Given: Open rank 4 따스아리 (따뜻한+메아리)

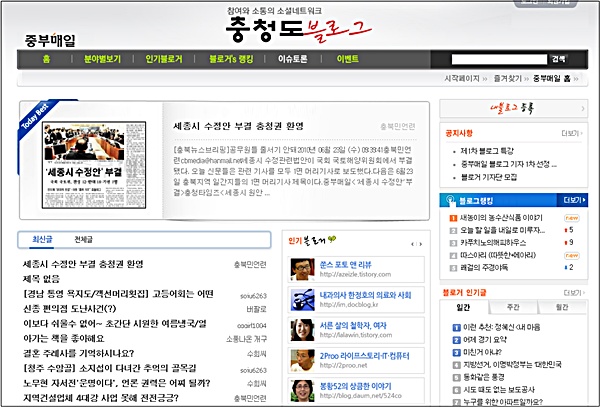Looking at the screenshot, I should click(x=498, y=255).
